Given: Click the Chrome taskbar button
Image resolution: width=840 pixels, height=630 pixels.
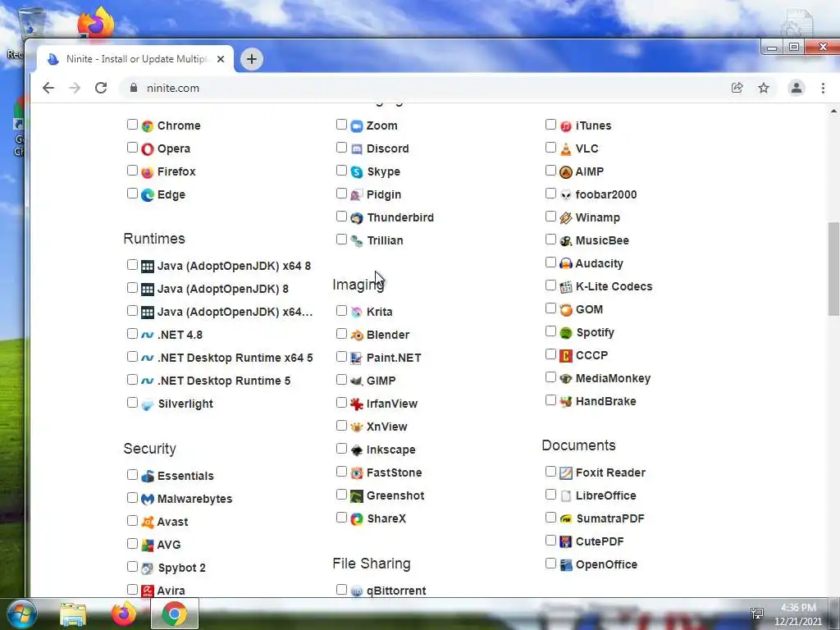Looking at the screenshot, I should pyautogui.click(x=175, y=614).
